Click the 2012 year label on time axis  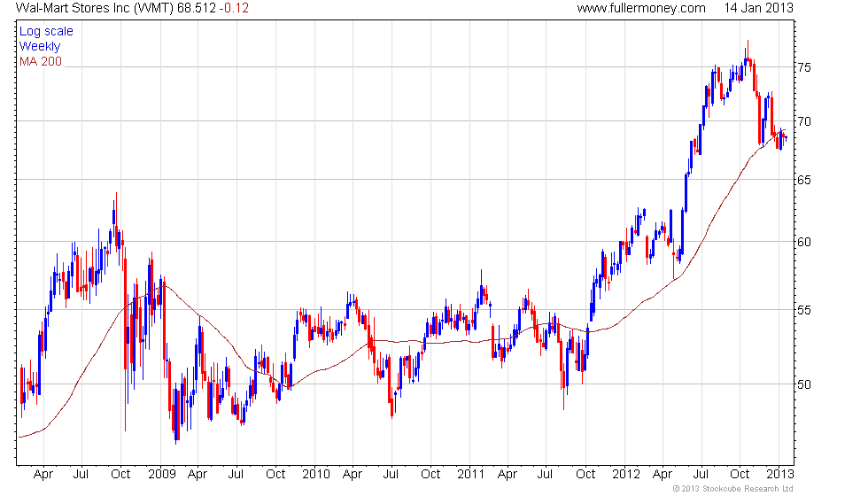[x=625, y=475]
